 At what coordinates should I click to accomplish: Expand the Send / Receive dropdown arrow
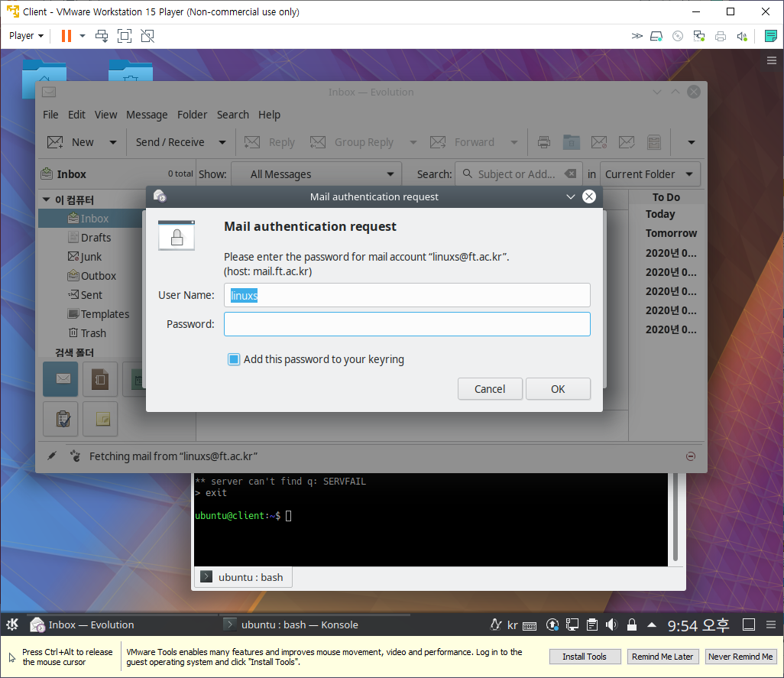[222, 142]
